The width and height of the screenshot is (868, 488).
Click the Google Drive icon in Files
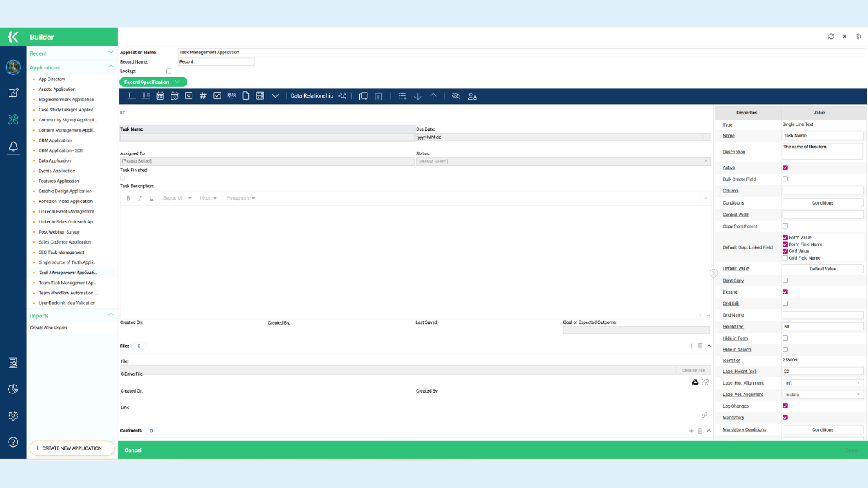click(695, 382)
